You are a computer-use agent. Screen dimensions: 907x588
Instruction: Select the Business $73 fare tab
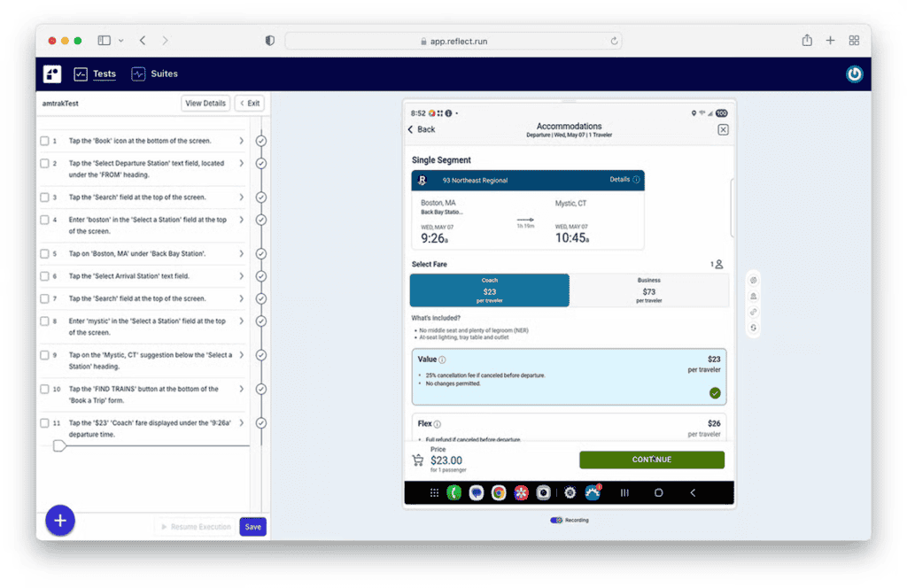tap(648, 290)
